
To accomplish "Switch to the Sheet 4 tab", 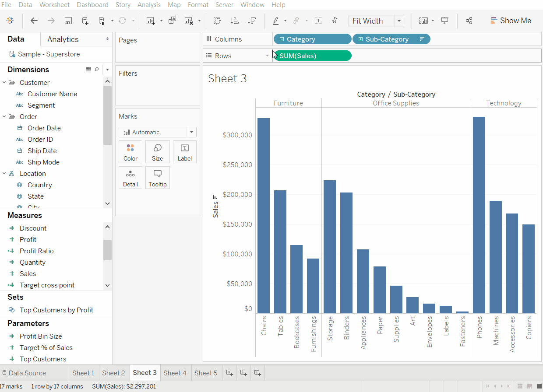I will [x=175, y=373].
